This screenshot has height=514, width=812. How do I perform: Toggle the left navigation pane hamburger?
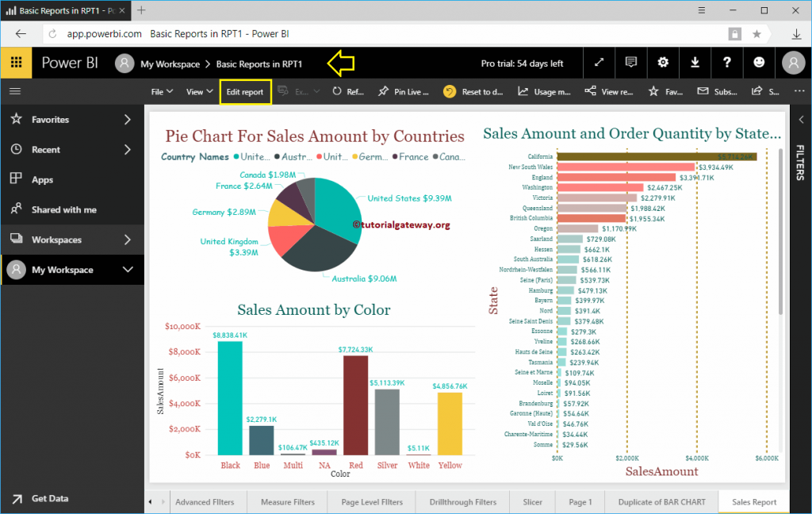point(14,90)
